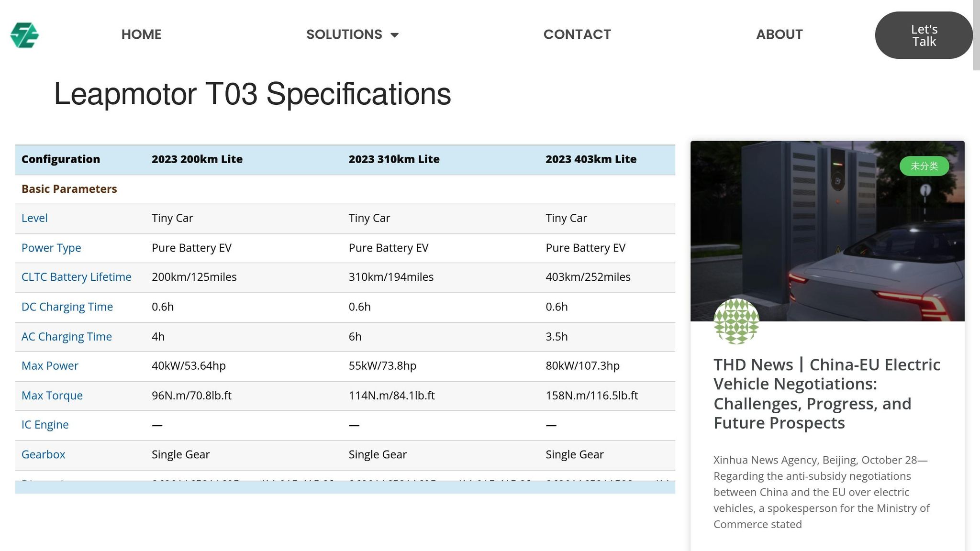
Task: Open the Gearbox parameter link
Action: click(43, 454)
